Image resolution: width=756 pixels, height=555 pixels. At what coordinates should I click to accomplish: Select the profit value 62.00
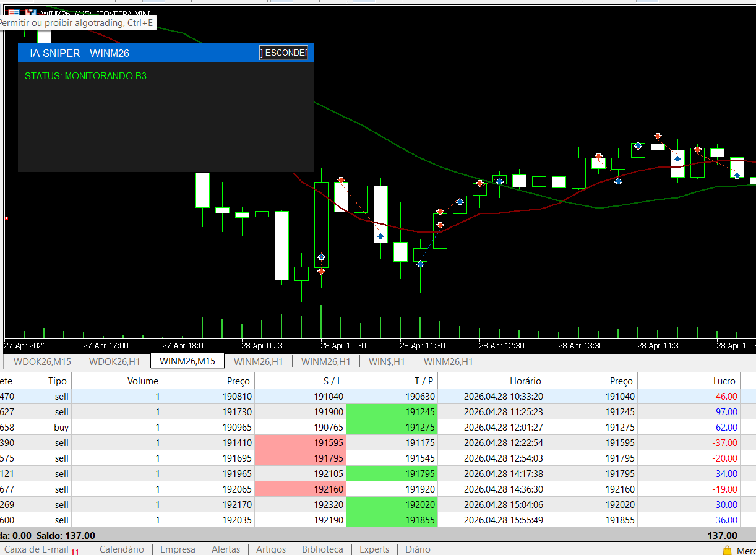[726, 427]
